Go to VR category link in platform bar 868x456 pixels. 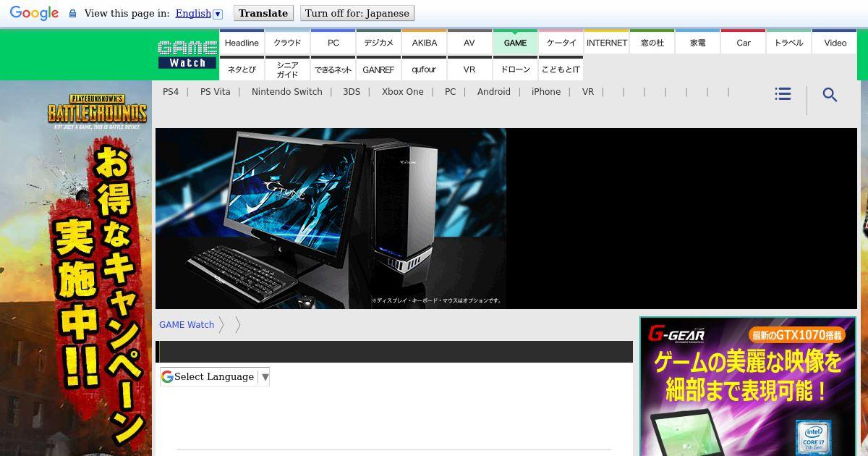pos(588,92)
